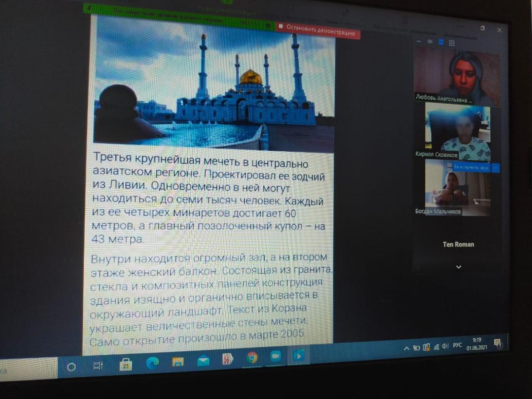Click the Cortana circle in the taskbar
Viewport: 532px width, 399px height.
[x=71, y=368]
